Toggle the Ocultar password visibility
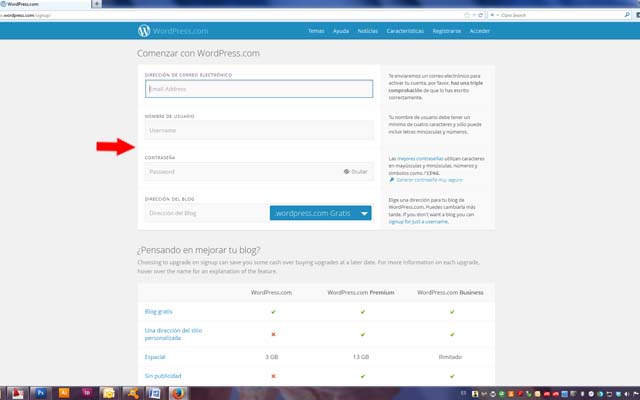 tap(356, 172)
